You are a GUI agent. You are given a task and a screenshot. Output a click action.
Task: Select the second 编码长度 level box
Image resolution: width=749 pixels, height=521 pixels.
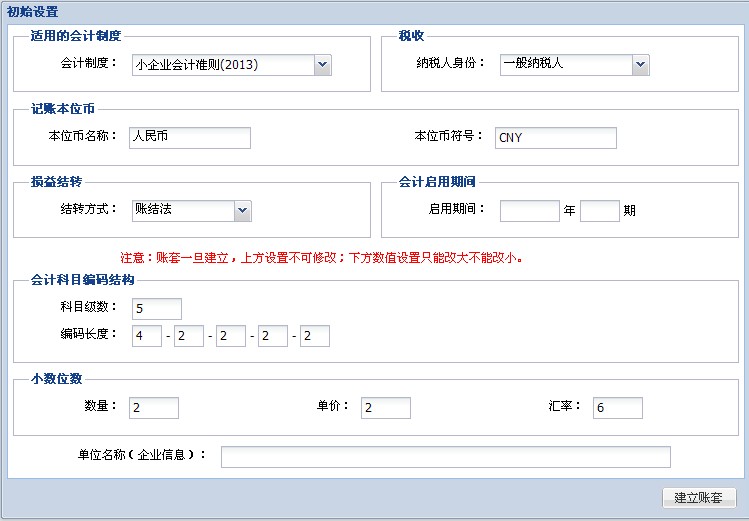pyautogui.click(x=189, y=336)
